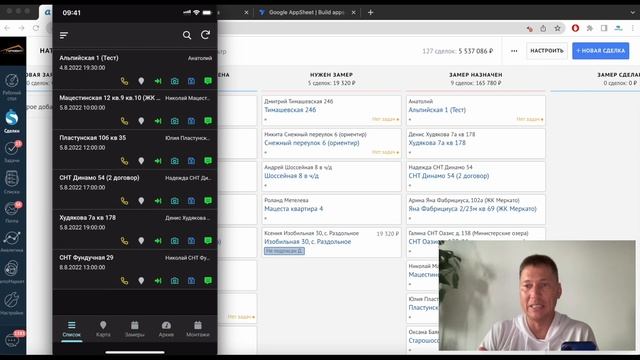
Task: Click НОВАЯ СДЕЛКА button
Action: [x=600, y=51]
